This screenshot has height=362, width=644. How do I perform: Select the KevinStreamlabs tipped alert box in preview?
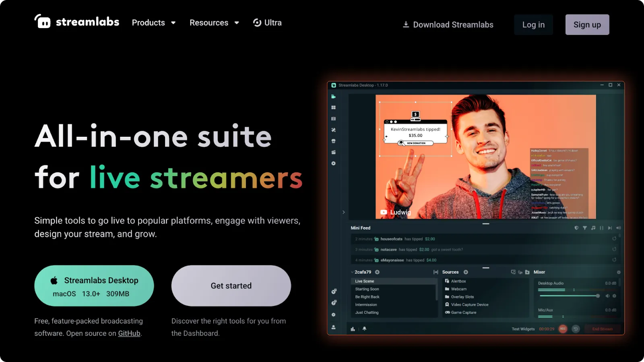pos(416,129)
